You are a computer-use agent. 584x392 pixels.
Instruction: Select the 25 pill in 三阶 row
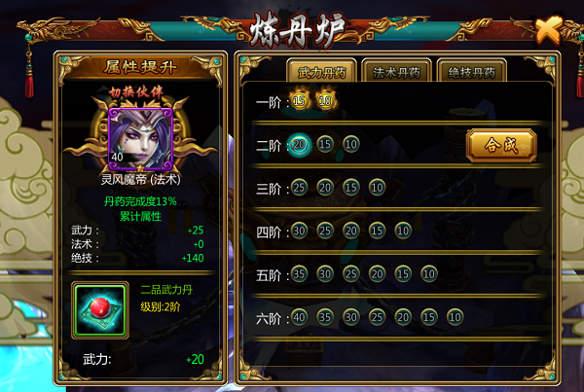pyautogui.click(x=300, y=188)
